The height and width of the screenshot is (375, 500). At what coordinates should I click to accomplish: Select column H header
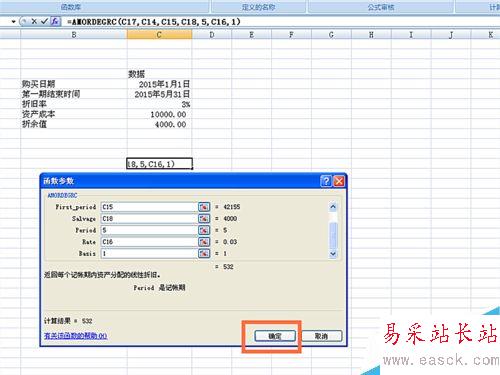[x=371, y=34]
